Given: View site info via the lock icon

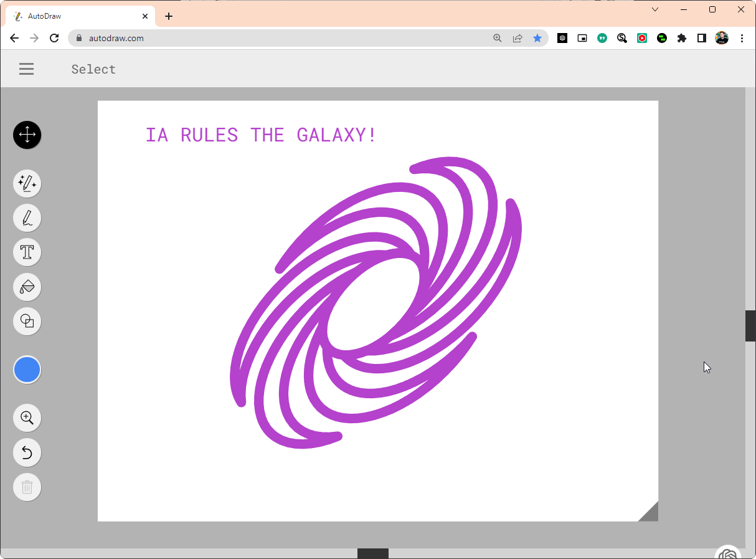Looking at the screenshot, I should coord(78,38).
